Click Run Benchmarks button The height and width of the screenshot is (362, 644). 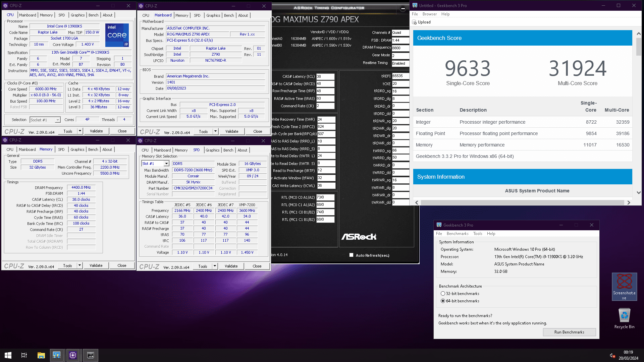tap(569, 332)
